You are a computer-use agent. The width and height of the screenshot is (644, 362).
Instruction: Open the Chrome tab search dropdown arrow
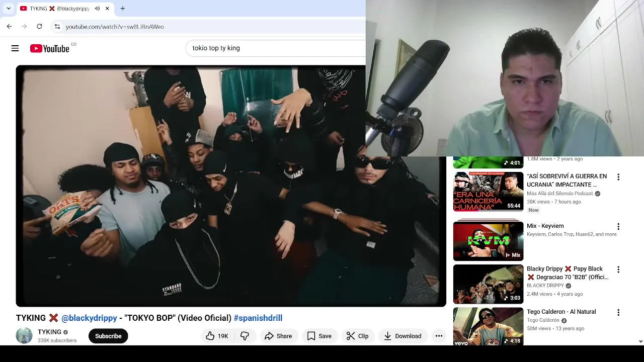[9, 9]
